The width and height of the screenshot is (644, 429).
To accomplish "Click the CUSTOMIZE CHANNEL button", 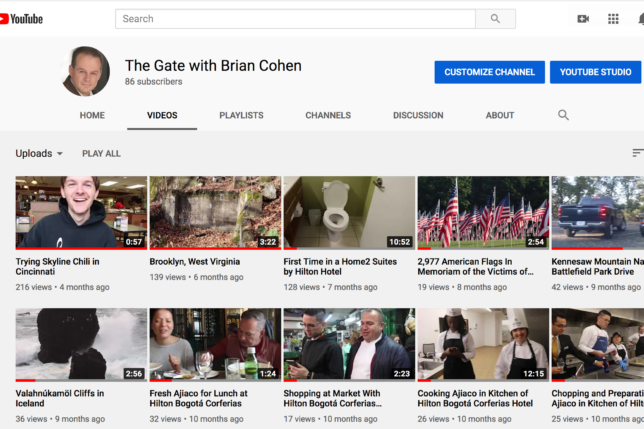I will [490, 72].
